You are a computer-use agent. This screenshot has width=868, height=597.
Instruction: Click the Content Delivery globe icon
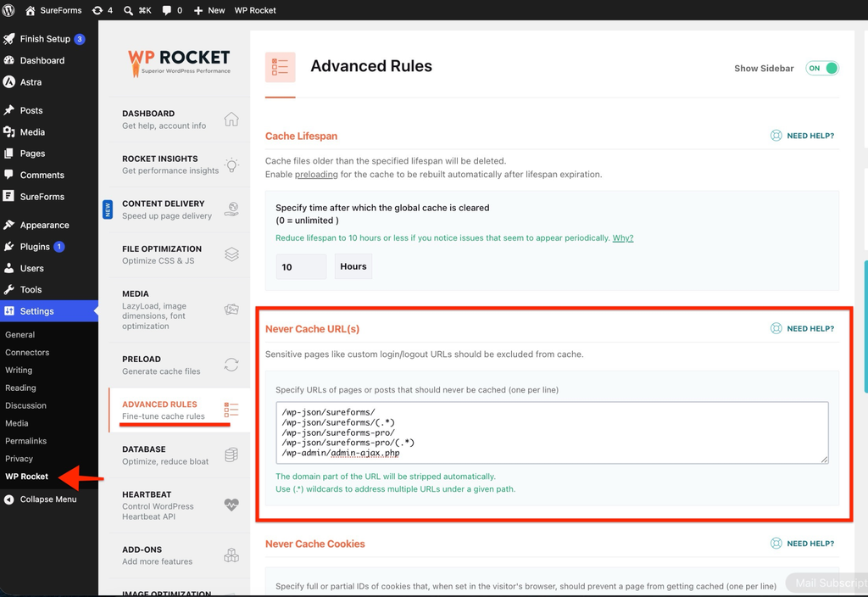(231, 209)
